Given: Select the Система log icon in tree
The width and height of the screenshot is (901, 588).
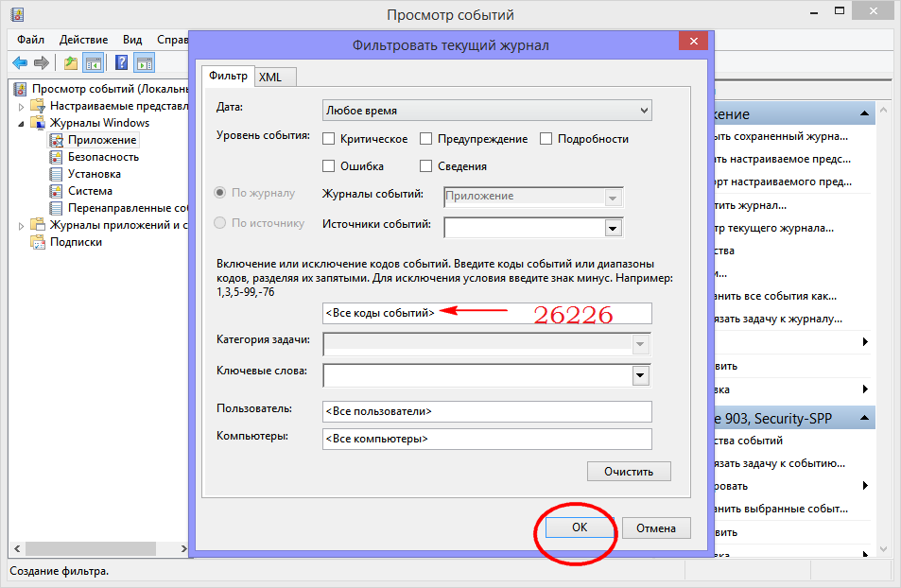Looking at the screenshot, I should click(x=57, y=191).
